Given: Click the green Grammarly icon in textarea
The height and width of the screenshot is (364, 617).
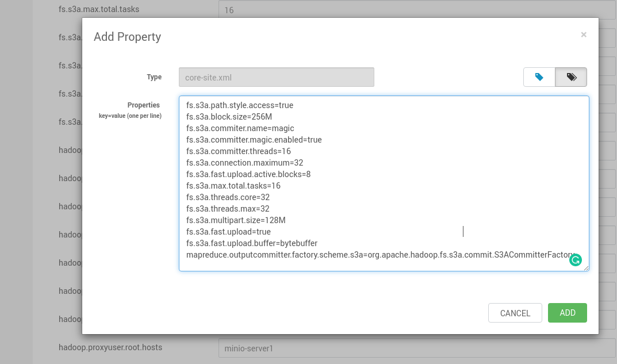Looking at the screenshot, I should click(x=575, y=260).
